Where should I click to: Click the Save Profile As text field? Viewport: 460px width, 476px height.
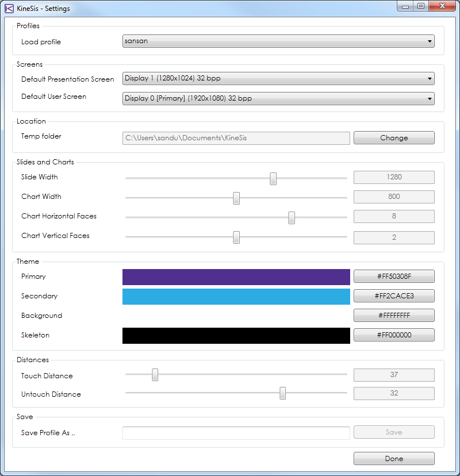tap(236, 433)
